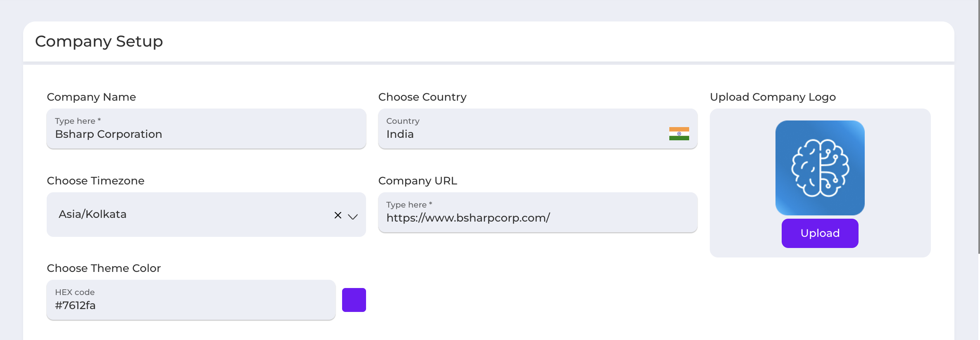Click the Upload button

coord(820,233)
